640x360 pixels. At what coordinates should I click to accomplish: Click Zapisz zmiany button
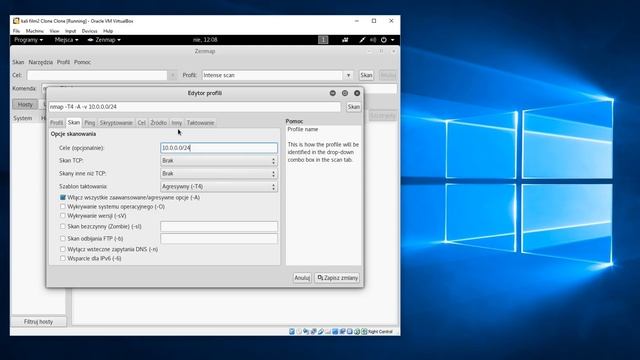[x=337, y=278]
